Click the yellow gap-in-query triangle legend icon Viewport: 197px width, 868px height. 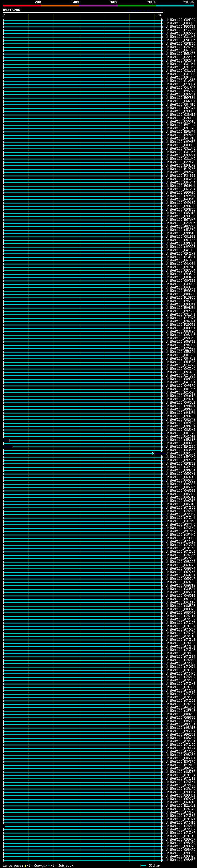coord(25,865)
